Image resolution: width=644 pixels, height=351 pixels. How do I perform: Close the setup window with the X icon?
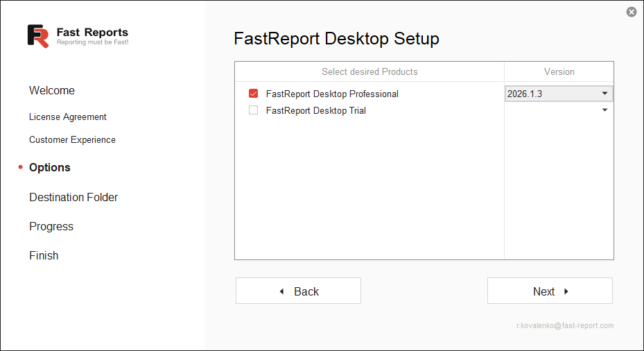pyautogui.click(x=631, y=12)
